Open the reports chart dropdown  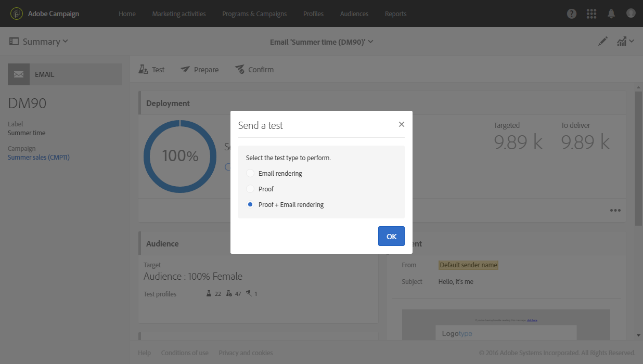[x=625, y=42]
